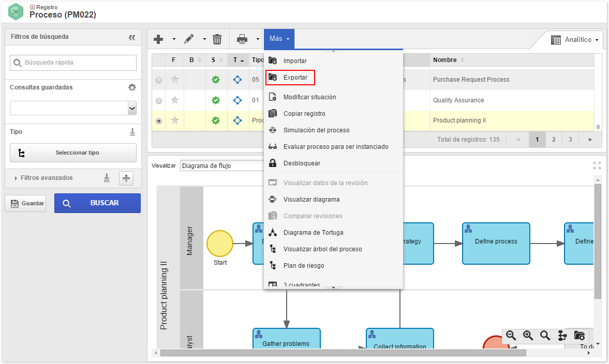
Task: Open dropdown arrow next to pencil icon
Action: tap(204, 39)
